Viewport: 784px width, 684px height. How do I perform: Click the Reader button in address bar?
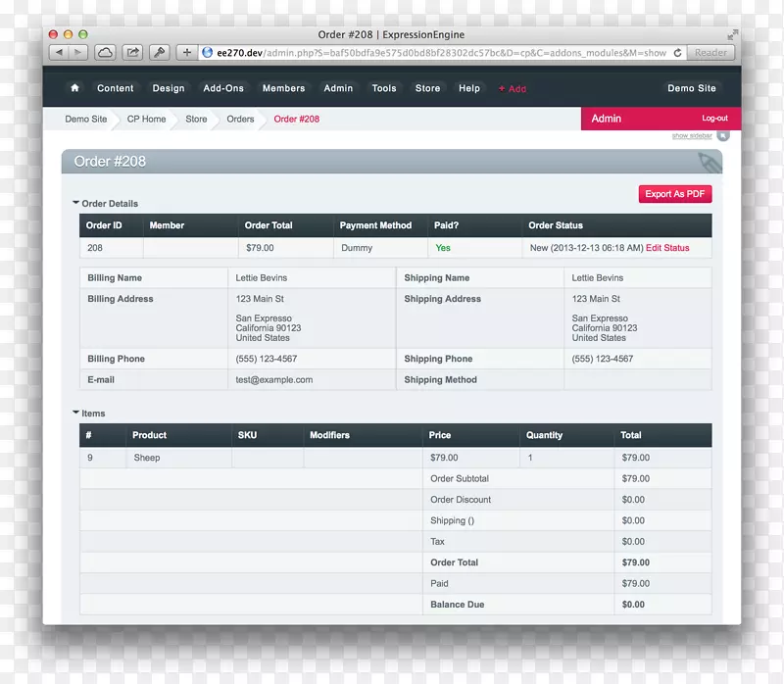click(710, 53)
